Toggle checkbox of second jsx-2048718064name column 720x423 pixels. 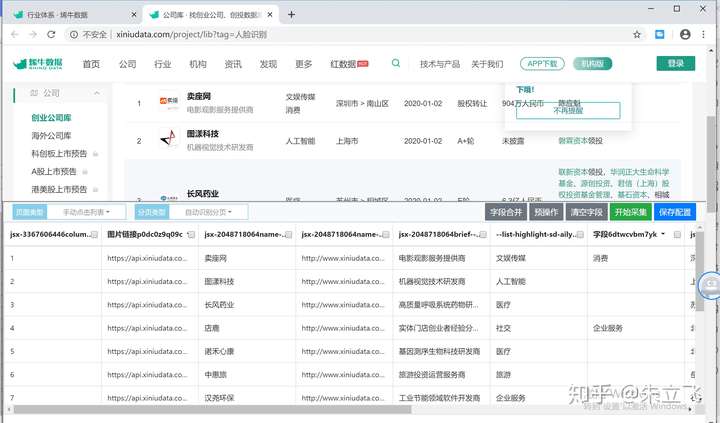coord(386,235)
